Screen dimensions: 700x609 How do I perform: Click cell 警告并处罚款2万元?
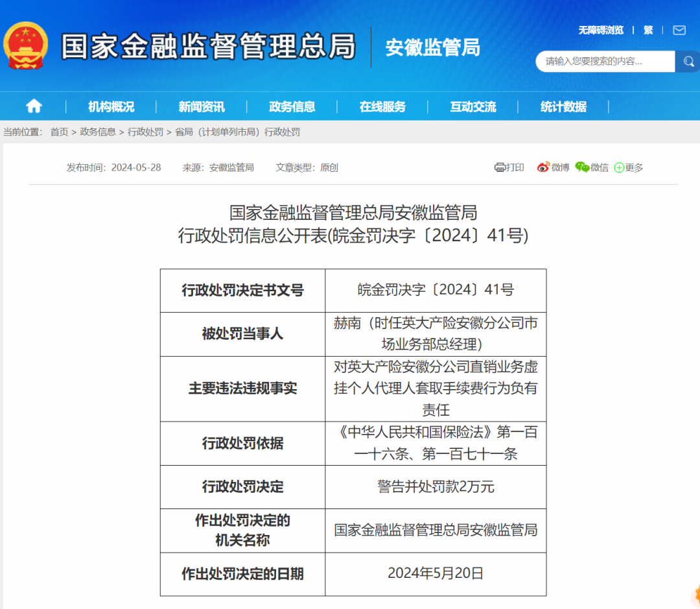[x=436, y=486]
